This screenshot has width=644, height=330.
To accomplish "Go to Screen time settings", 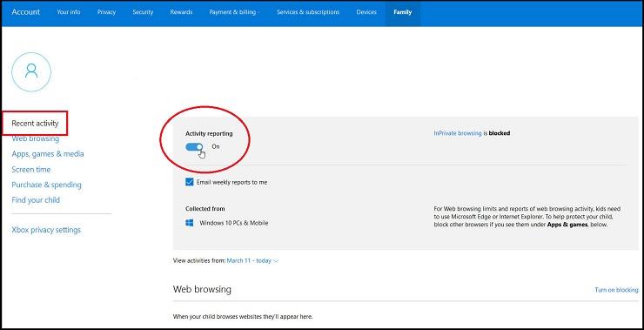I will pos(31,169).
